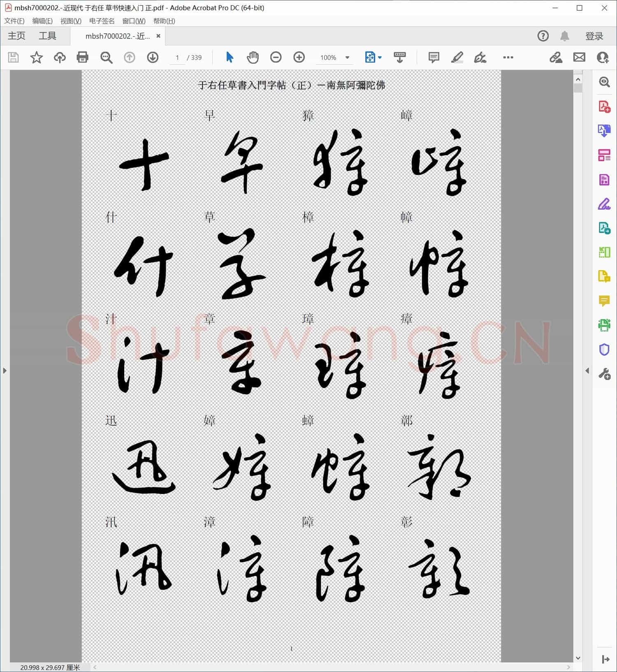This screenshot has height=672, width=617.
Task: Click the 登录 sign-in button
Action: [x=594, y=36]
